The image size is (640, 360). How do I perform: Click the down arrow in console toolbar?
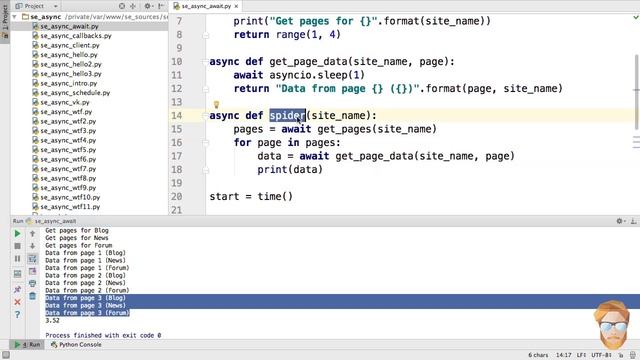(33, 246)
